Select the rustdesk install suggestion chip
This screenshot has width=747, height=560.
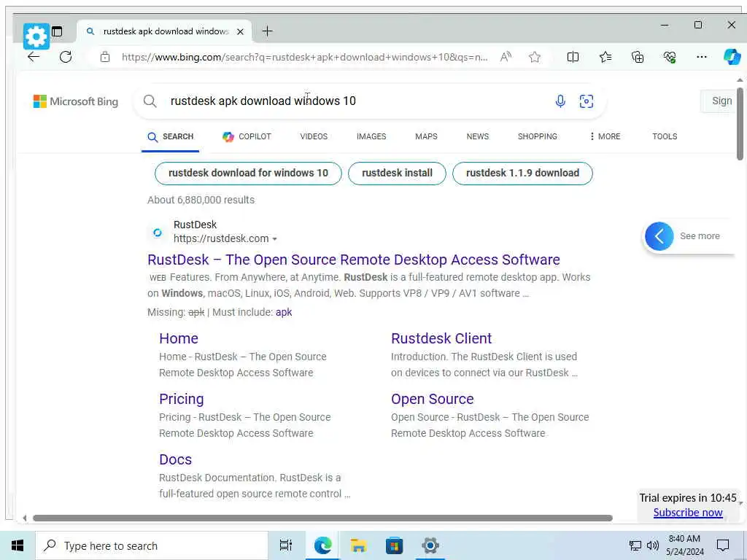pyautogui.click(x=398, y=174)
